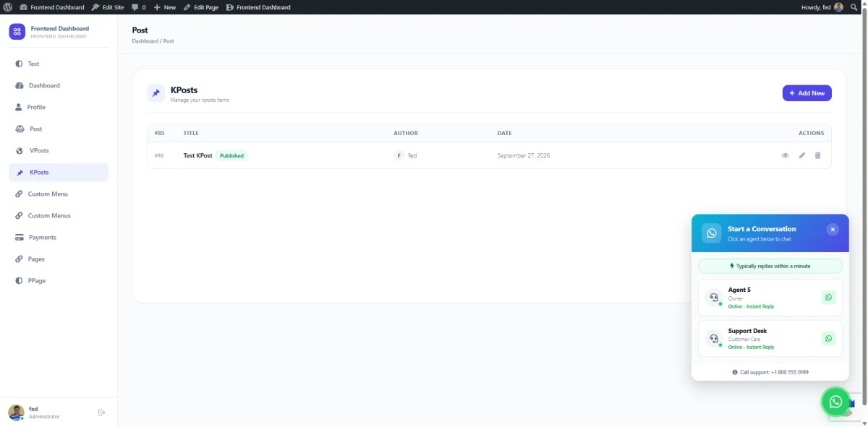Screen dimensions: 868x427
Task: Click the Support Desk name text
Action: (747, 331)
